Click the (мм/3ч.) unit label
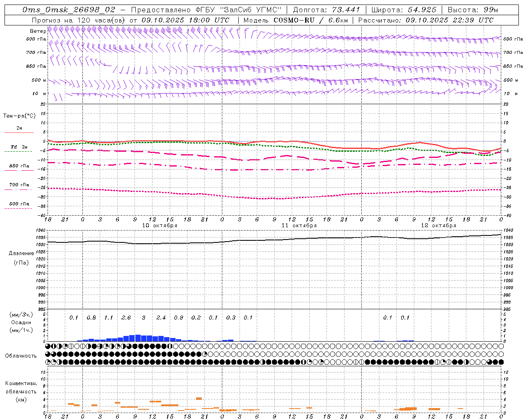 click(21, 315)
